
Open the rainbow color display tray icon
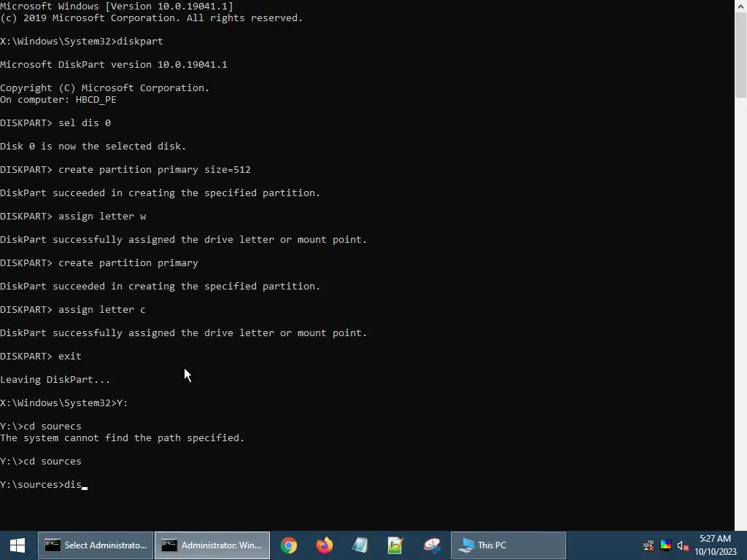[x=666, y=545]
